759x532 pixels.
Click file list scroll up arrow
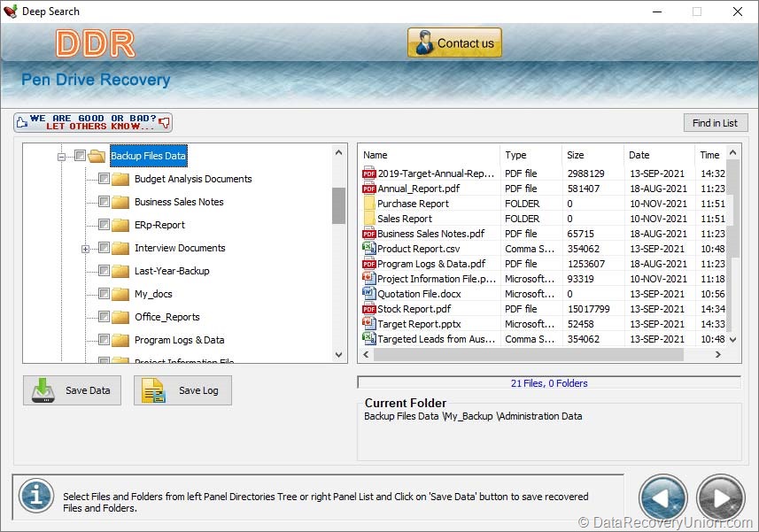732,153
